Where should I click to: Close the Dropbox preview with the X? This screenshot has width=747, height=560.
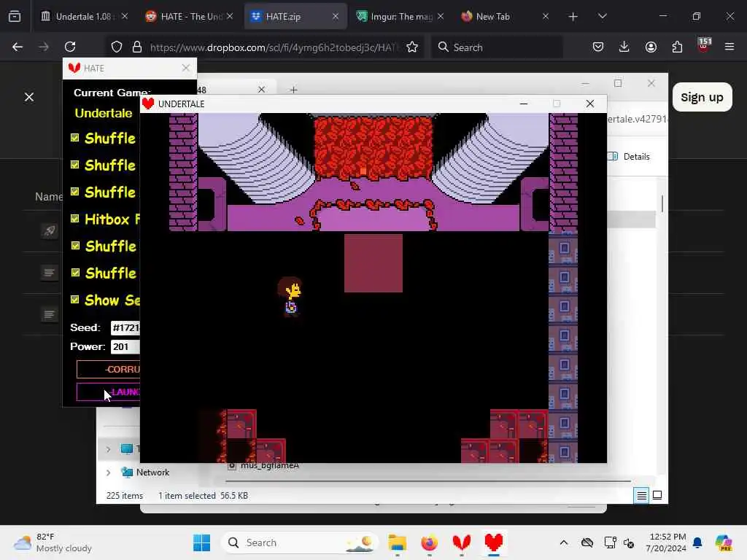click(29, 97)
